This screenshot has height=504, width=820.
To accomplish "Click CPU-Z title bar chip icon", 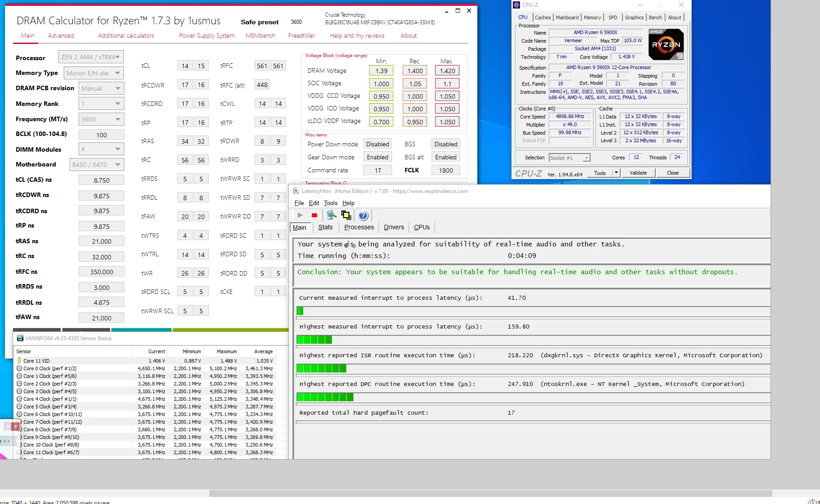I will point(516,5).
